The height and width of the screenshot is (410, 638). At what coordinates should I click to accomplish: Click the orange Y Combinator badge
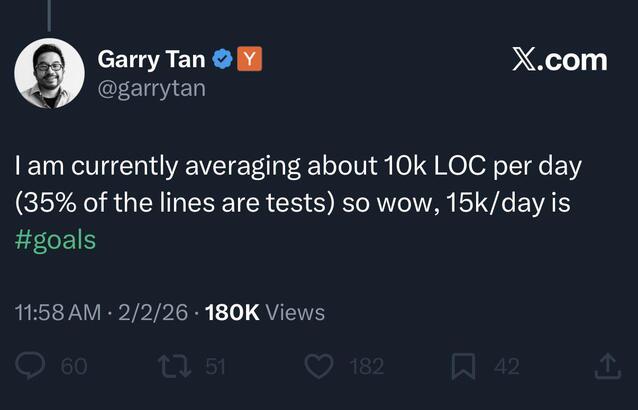250,60
